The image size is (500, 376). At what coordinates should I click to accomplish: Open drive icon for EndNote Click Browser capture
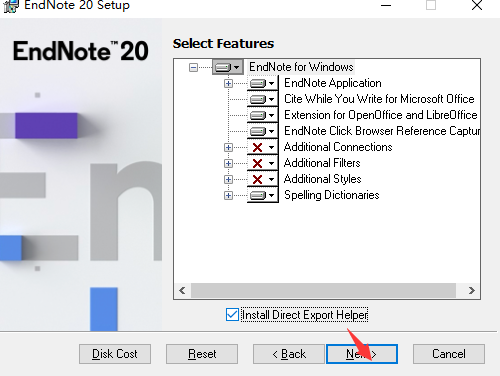click(x=262, y=131)
